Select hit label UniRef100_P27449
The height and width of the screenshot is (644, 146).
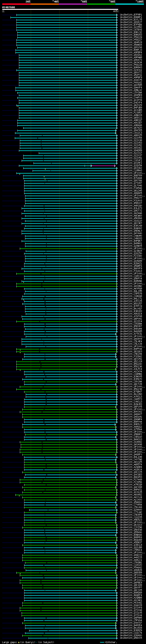131,480
